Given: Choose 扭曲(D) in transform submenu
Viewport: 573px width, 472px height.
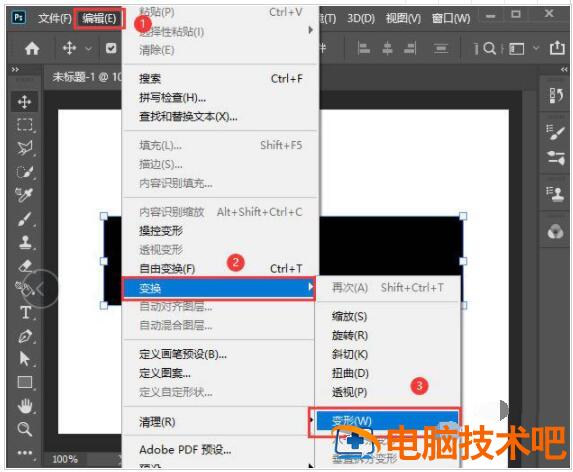Looking at the screenshot, I should coord(387,373).
